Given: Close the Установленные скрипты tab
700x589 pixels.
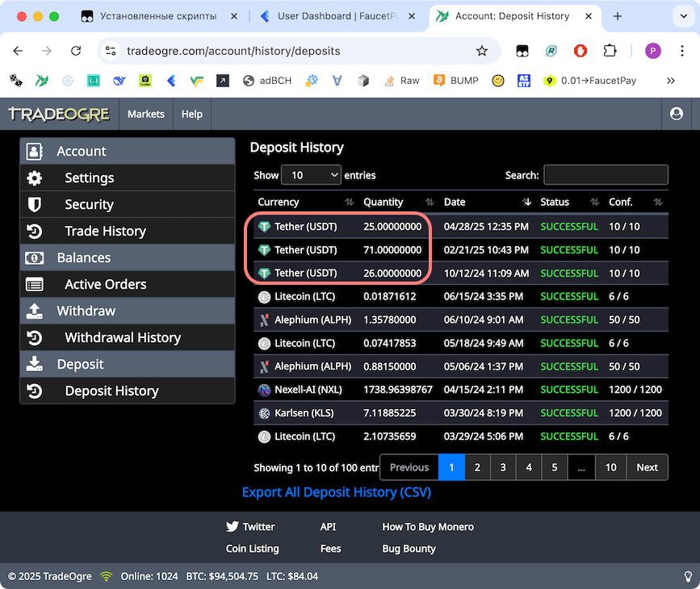Looking at the screenshot, I should pos(234,16).
